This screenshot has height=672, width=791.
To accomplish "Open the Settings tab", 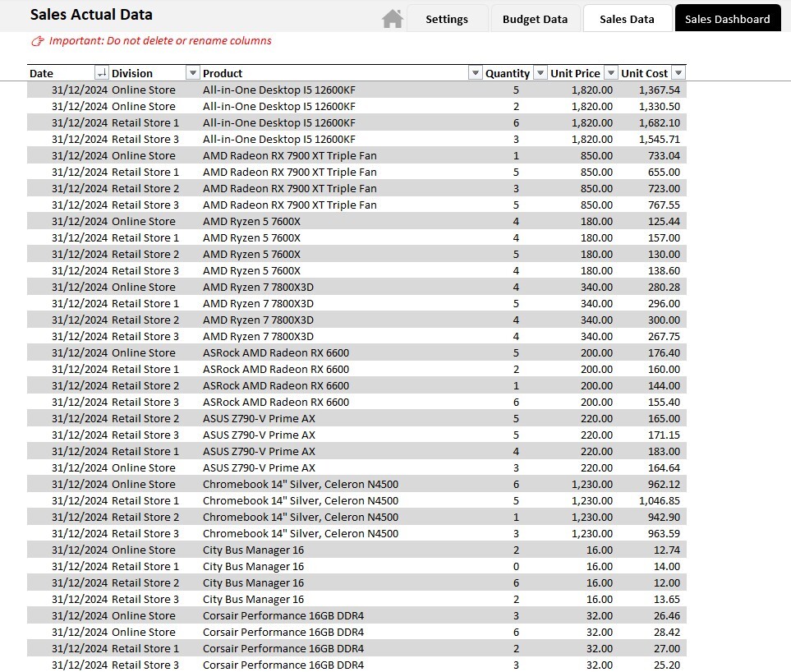I will click(x=447, y=19).
